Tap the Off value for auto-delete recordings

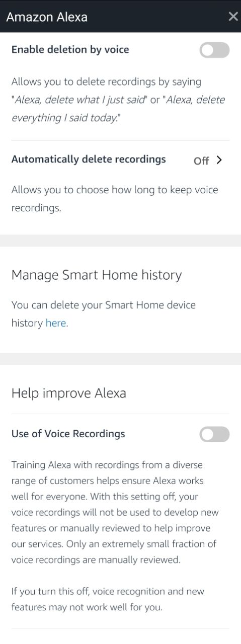[x=201, y=160]
